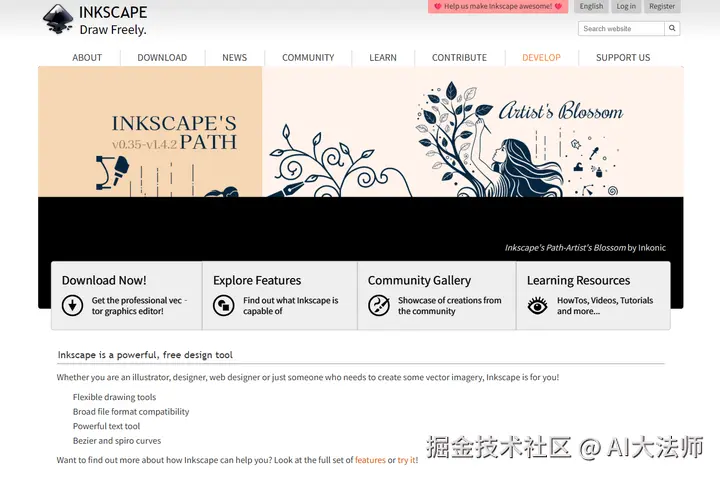
Task: Click the Inkscape's Path banner image
Action: click(360, 132)
